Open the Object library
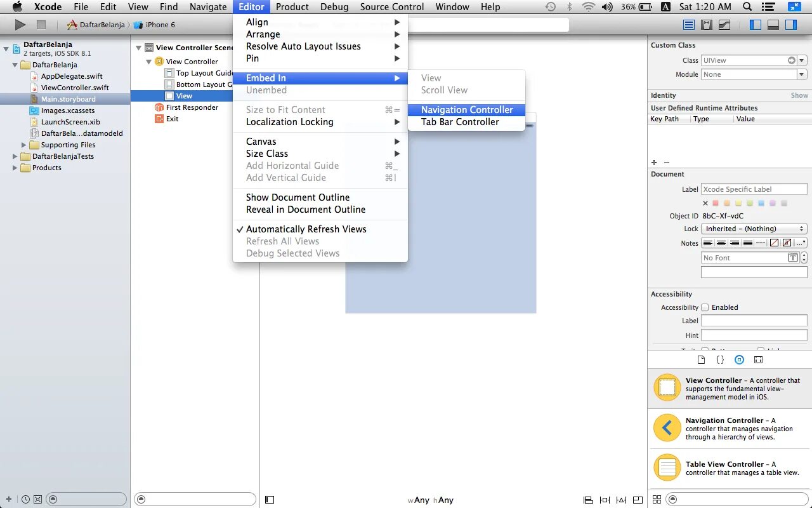The height and width of the screenshot is (508, 812). point(739,359)
